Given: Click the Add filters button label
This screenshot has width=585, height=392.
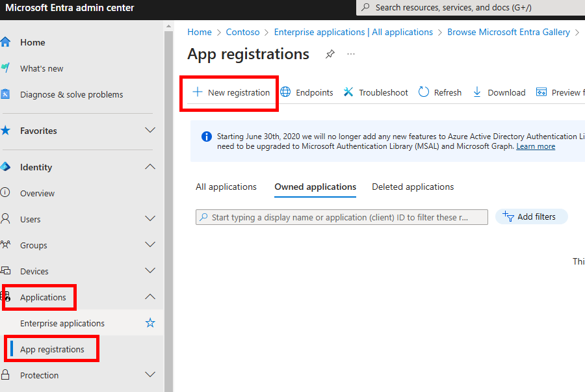Looking at the screenshot, I should point(536,216).
